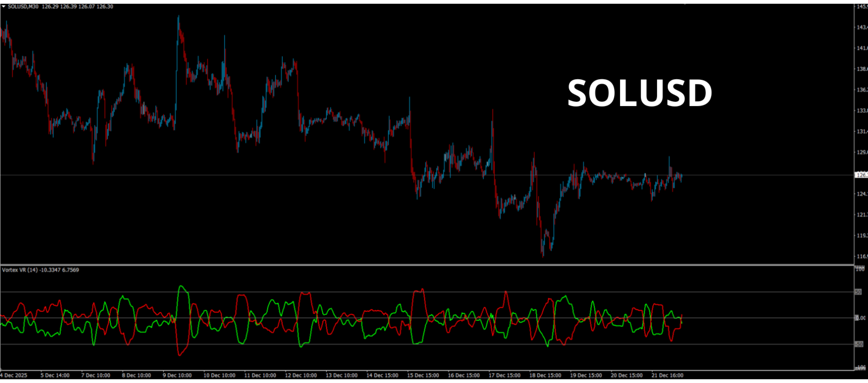
Task: Click the 19 Dec 15:00 time label
Action: coord(586,376)
